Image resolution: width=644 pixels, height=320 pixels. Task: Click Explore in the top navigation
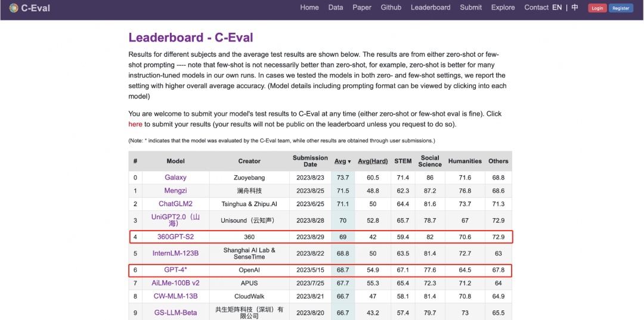click(503, 8)
